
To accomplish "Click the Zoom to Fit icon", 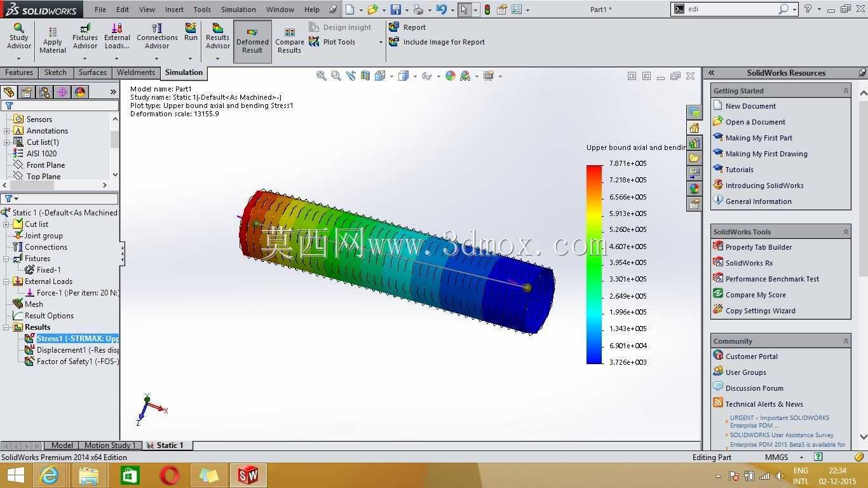I will [322, 76].
